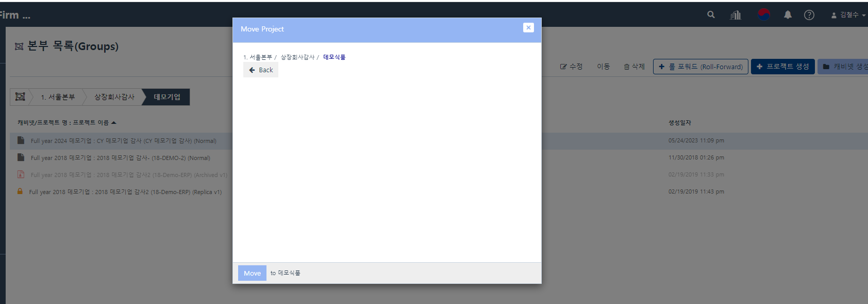Click the date 02/19/2019 11:43 pm
Screen dimensions: 868x304
pos(696,191)
